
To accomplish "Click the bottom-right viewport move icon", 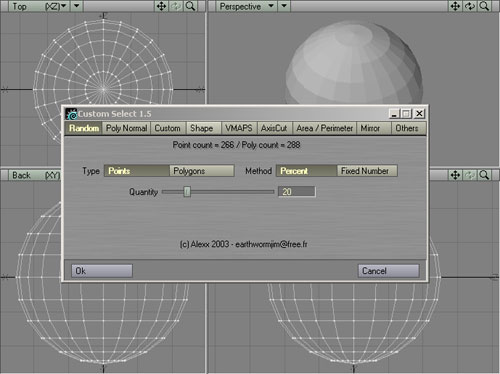I will 455,175.
